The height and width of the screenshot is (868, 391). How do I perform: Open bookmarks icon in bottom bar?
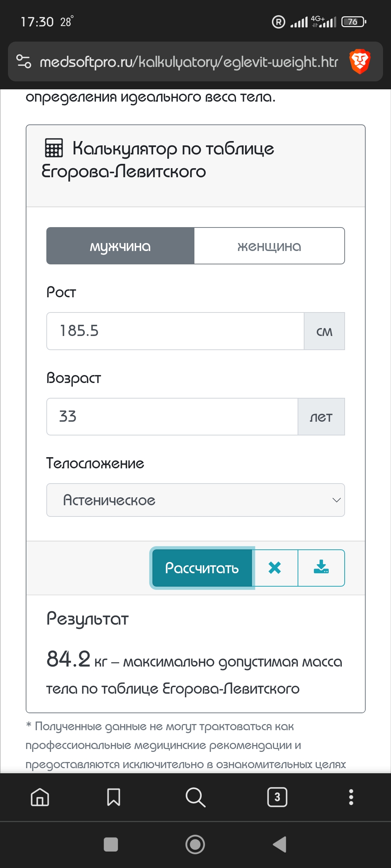coord(114,797)
